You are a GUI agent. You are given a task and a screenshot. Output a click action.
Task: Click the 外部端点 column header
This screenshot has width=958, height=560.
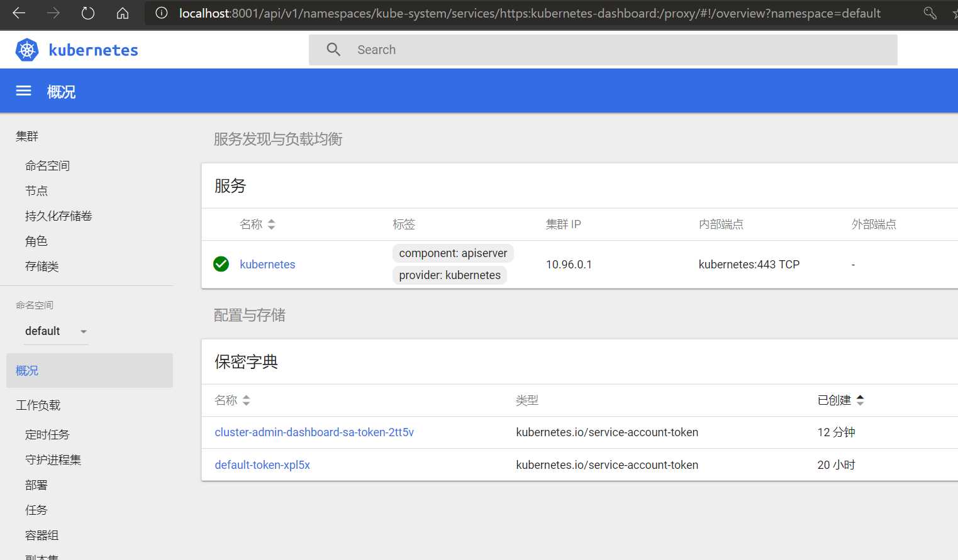(x=874, y=224)
